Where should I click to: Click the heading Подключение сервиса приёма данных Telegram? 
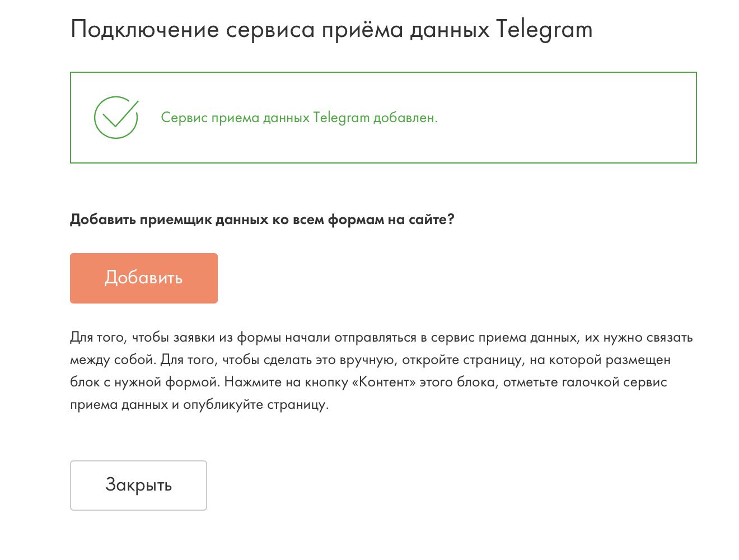coord(331,29)
